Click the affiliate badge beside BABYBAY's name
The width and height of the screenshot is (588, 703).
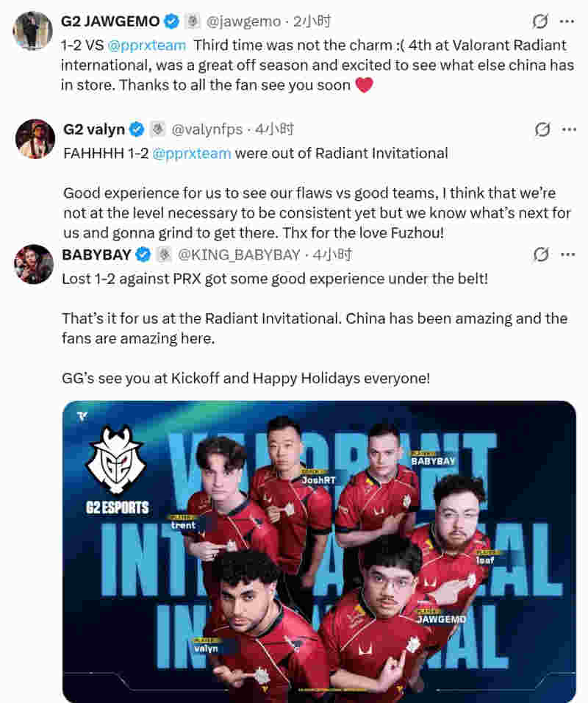point(164,254)
